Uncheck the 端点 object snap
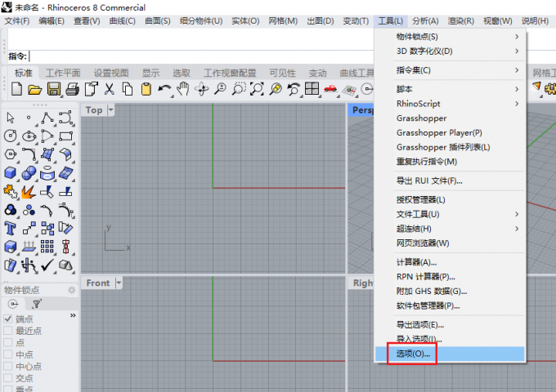The width and height of the screenshot is (556, 392). point(8,318)
